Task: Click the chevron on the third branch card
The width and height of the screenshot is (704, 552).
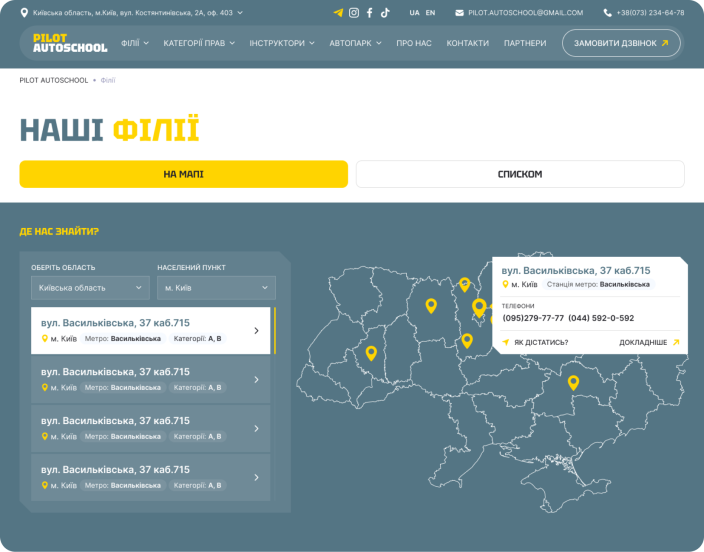Action: [x=256, y=428]
